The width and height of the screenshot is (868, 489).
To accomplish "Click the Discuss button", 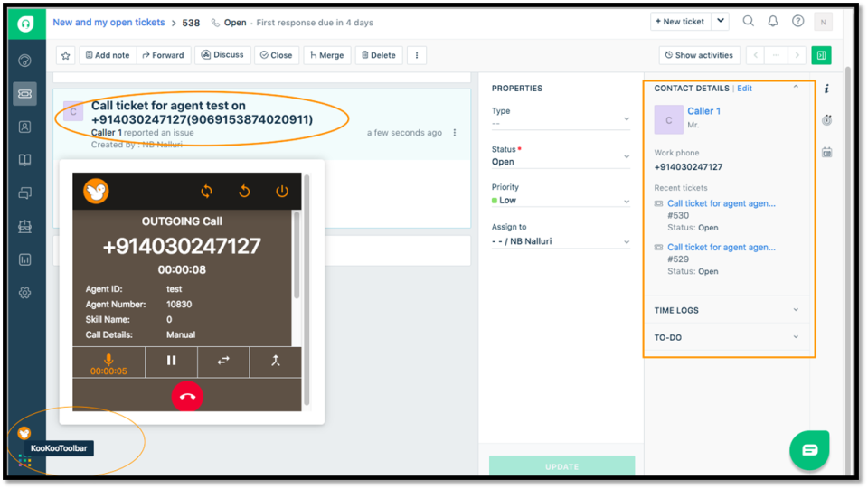I will tap(222, 55).
